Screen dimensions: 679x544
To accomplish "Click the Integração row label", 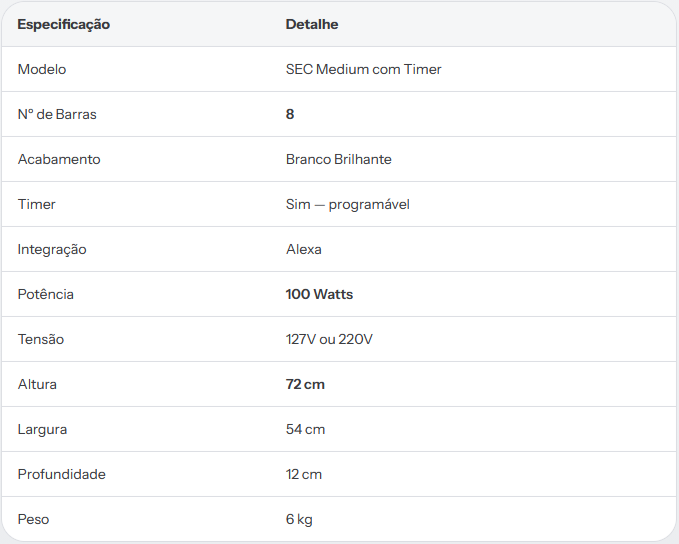I will (52, 250).
